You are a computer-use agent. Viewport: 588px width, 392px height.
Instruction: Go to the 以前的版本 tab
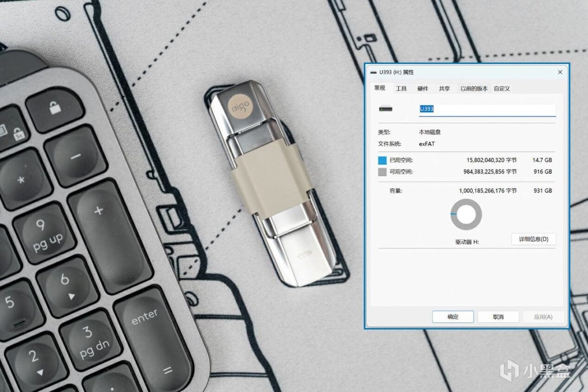474,89
